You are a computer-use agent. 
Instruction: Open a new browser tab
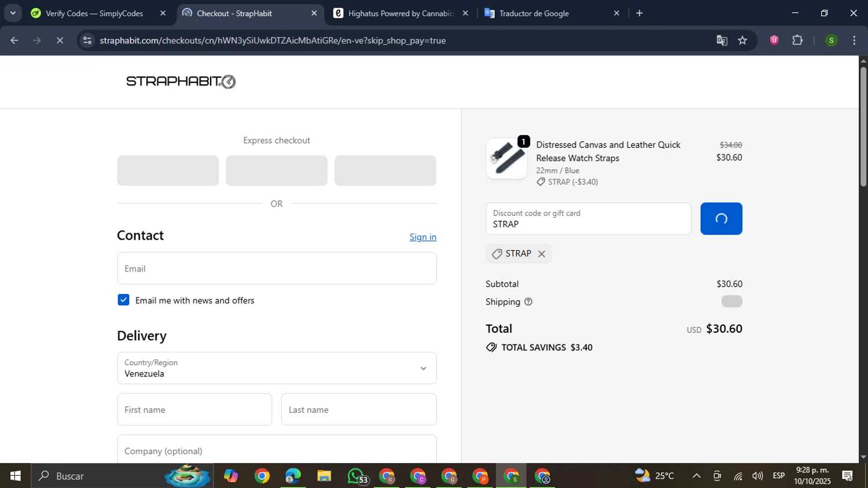pos(639,13)
